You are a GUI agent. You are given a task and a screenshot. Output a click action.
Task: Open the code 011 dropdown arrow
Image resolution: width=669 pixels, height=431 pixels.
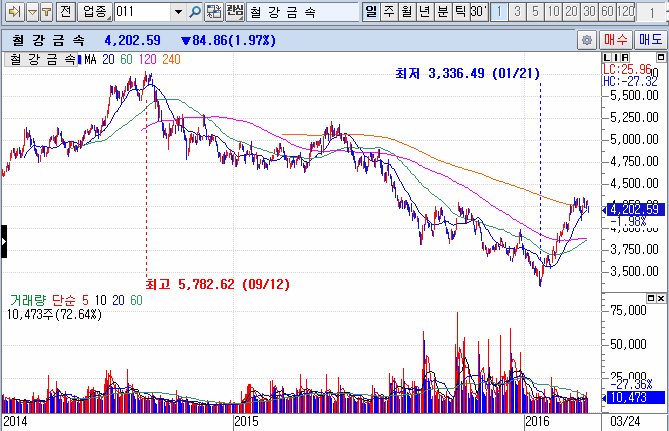(179, 11)
